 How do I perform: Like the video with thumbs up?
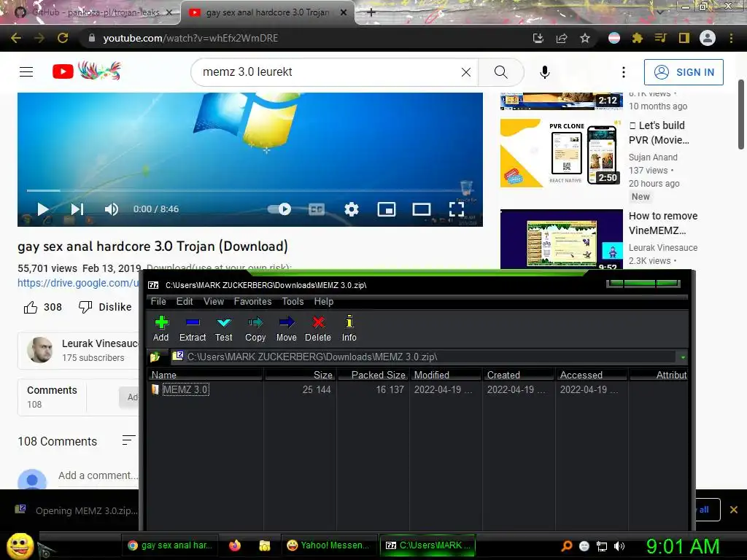(31, 307)
